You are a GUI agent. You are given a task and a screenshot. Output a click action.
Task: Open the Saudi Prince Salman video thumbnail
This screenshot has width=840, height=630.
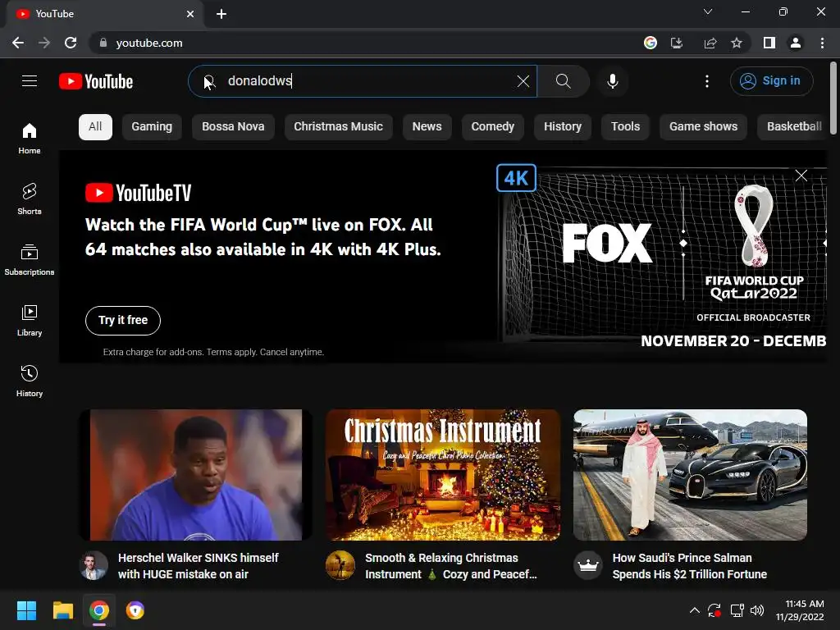[x=690, y=475]
